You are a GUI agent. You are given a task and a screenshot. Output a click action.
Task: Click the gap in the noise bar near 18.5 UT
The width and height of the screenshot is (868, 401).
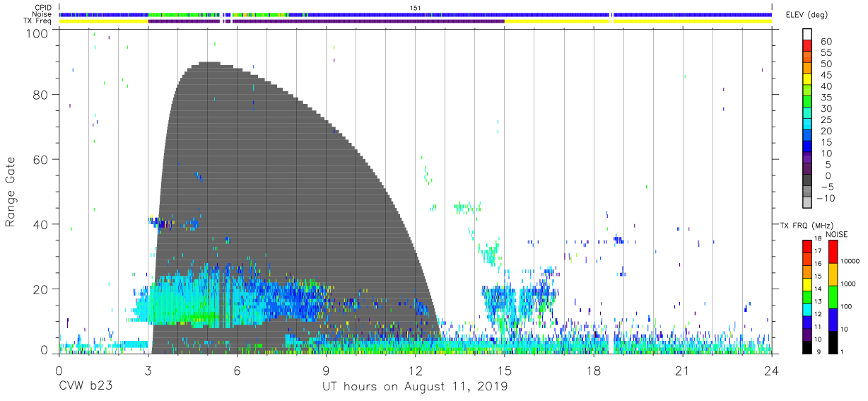pos(611,14)
